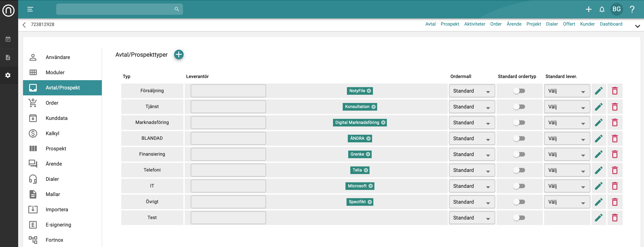Toggle Standard ordertyp for IT
This screenshot has width=644, height=247.
pos(519,186)
